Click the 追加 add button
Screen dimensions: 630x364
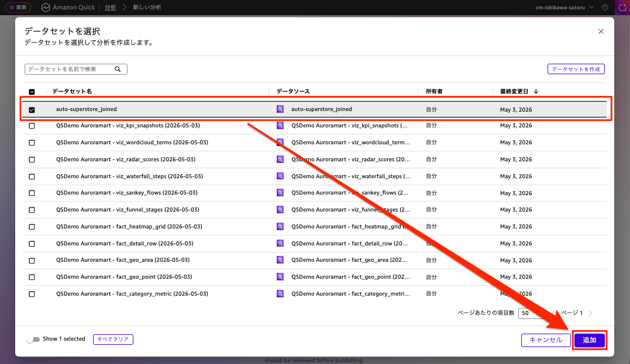click(x=590, y=340)
